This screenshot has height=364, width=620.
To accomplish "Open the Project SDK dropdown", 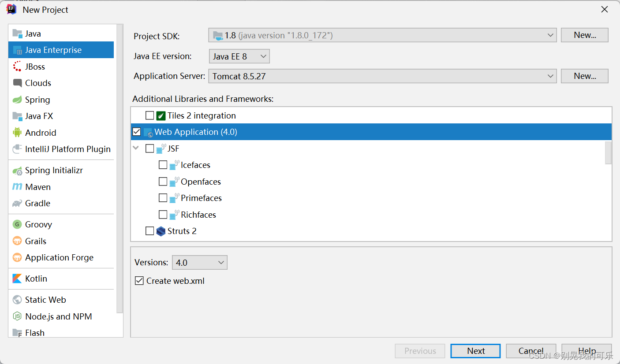I will tap(382, 35).
